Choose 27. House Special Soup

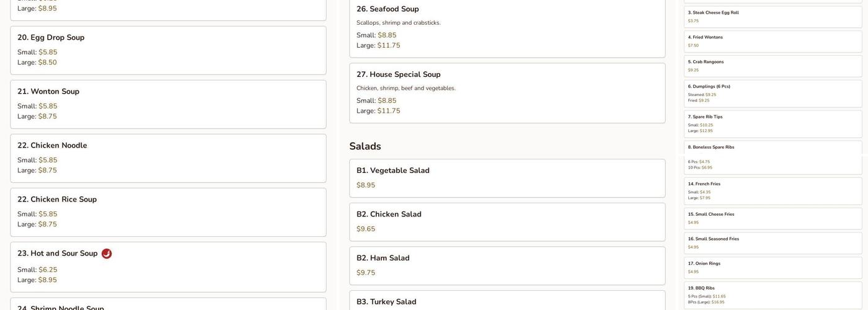tap(507, 93)
